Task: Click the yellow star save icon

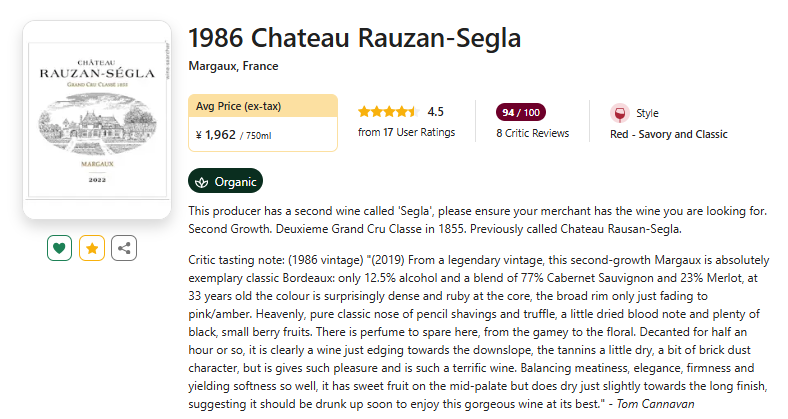Action: [x=92, y=248]
